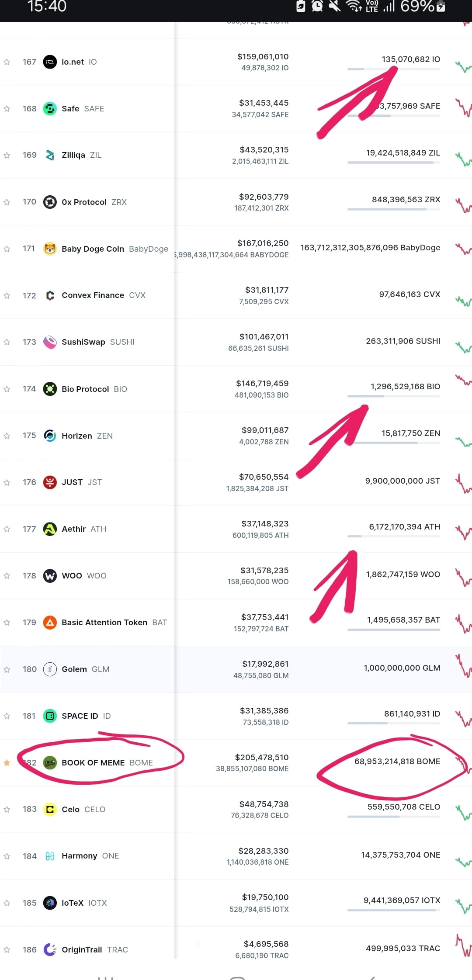Viewport: 472px width, 980px height.
Task: Click the Basic Attention Token triangle logo
Action: [50, 622]
